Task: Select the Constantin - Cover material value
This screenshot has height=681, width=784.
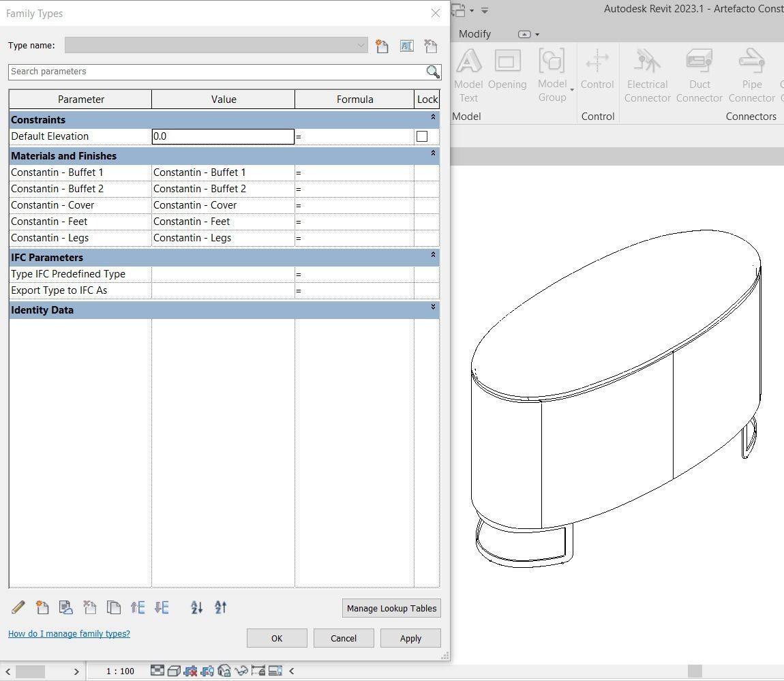Action: click(223, 205)
